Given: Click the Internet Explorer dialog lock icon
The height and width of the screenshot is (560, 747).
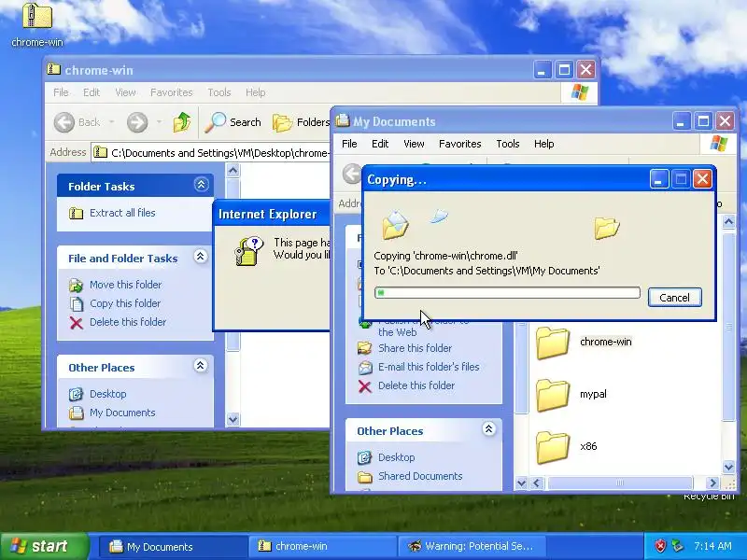Looking at the screenshot, I should coord(249,251).
